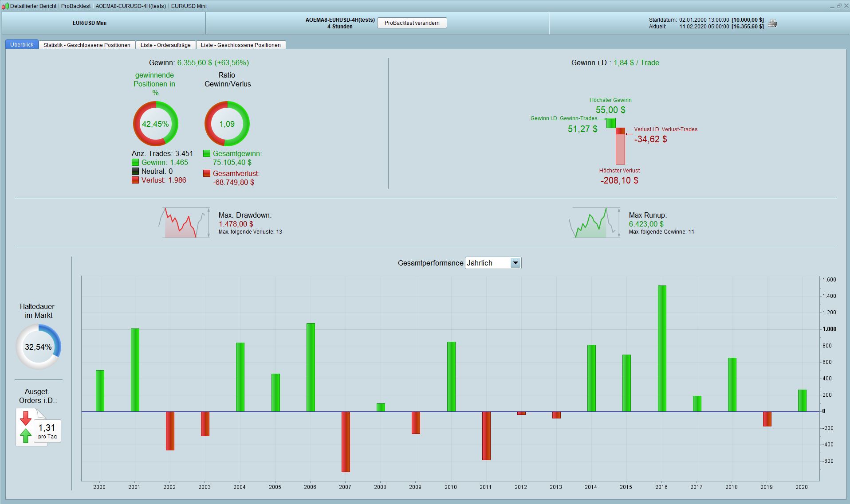Image resolution: width=850 pixels, height=504 pixels.
Task: Restore the window with the title bar button
Action: pos(839,6)
